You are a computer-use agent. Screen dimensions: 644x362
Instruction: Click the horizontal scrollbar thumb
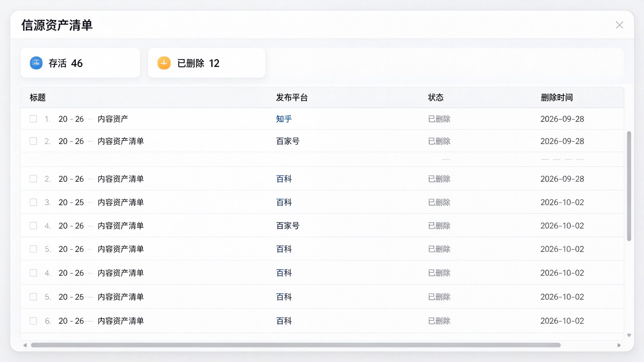point(296,345)
